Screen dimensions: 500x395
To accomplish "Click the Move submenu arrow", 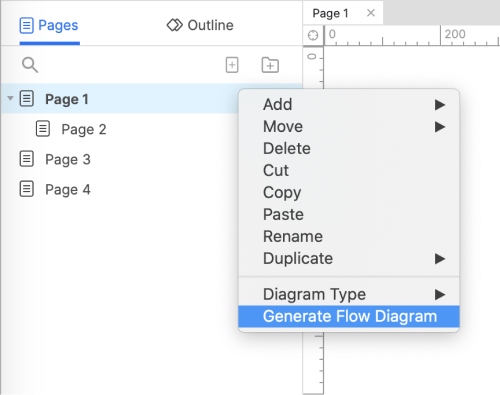I will point(440,127).
